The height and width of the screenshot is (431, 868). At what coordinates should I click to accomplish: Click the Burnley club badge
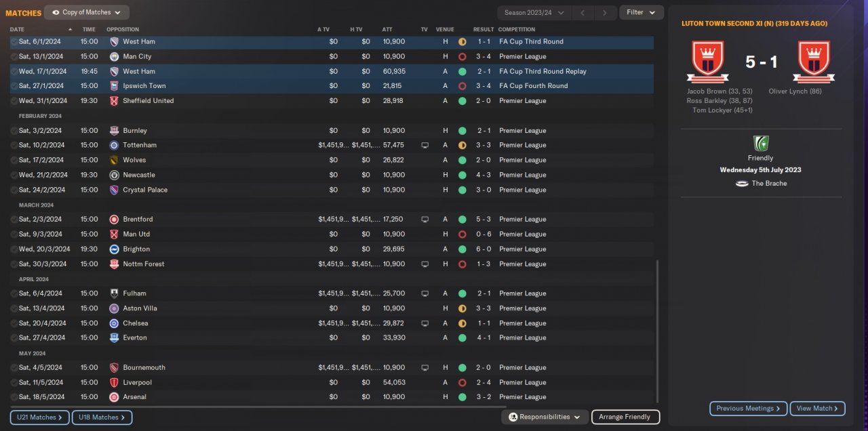click(114, 131)
